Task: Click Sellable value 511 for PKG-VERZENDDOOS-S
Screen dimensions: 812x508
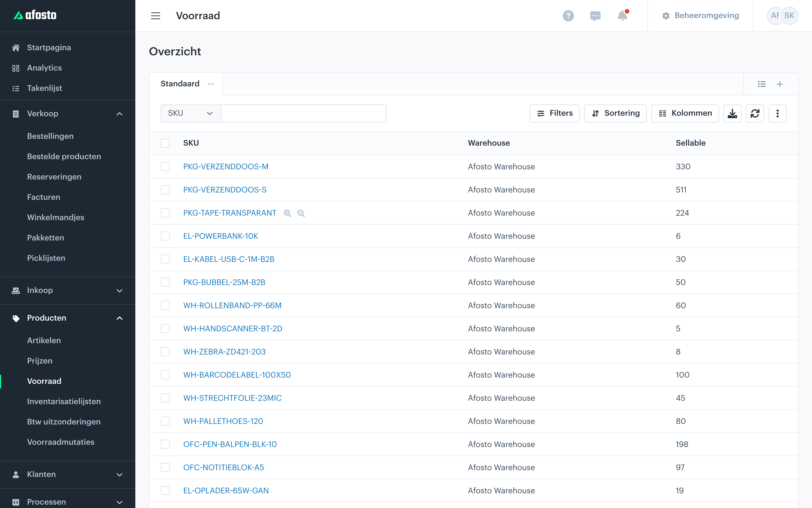Action: (681, 190)
